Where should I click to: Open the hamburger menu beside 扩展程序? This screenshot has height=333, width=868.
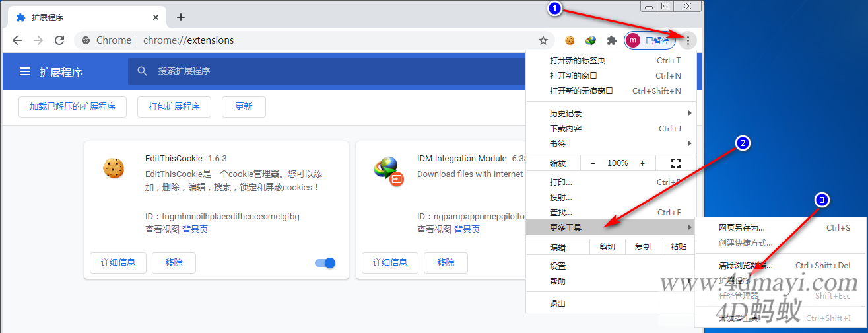25,71
